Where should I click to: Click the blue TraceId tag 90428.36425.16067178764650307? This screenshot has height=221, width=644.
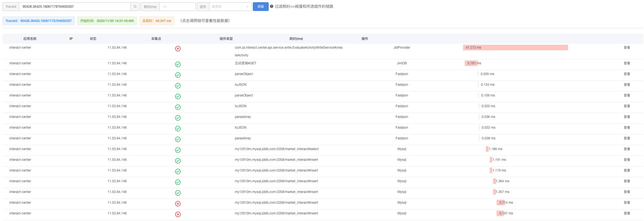point(38,21)
